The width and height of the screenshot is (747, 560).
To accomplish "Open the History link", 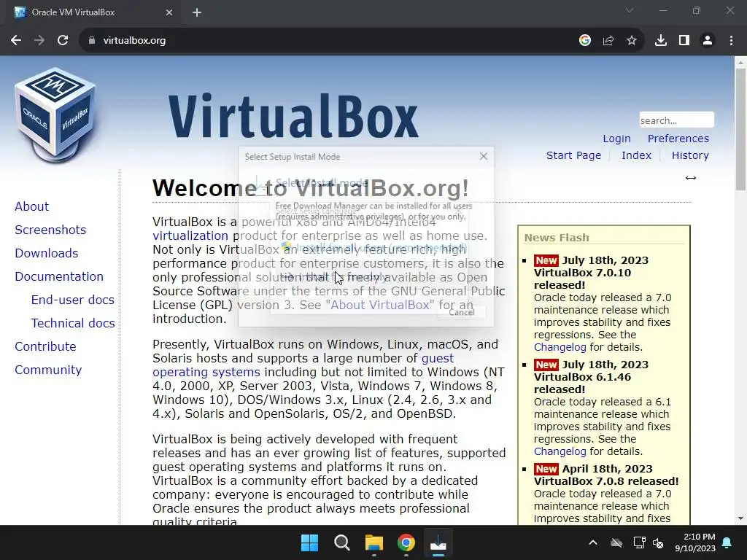I will pyautogui.click(x=690, y=155).
